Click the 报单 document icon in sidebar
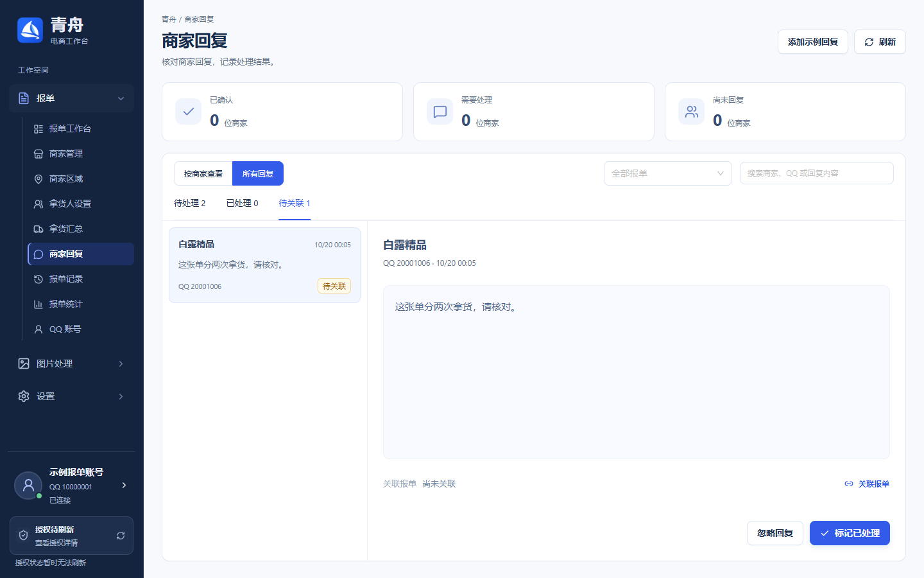The image size is (924, 578). [24, 98]
